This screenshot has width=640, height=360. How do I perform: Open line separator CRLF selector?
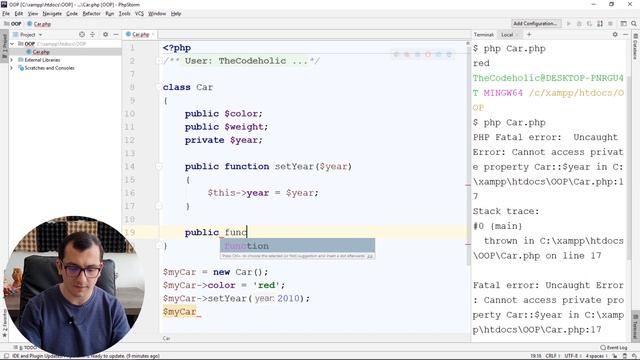(552, 356)
